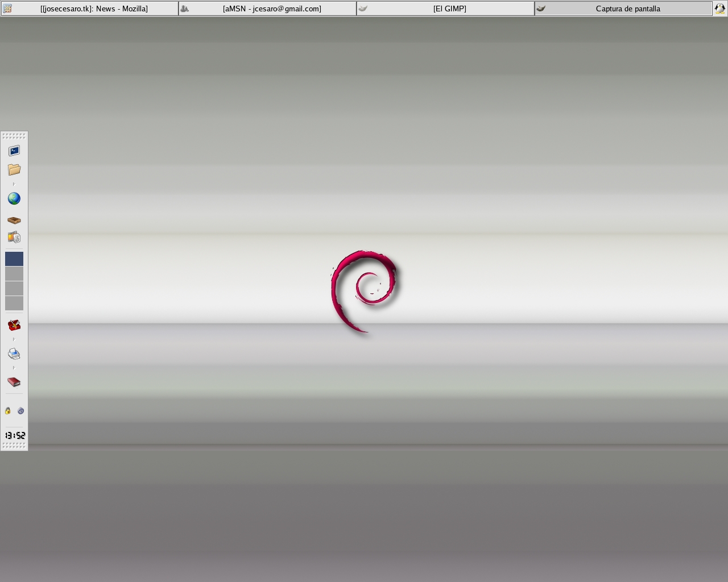Launch the multimedia film and music icon

(x=14, y=237)
